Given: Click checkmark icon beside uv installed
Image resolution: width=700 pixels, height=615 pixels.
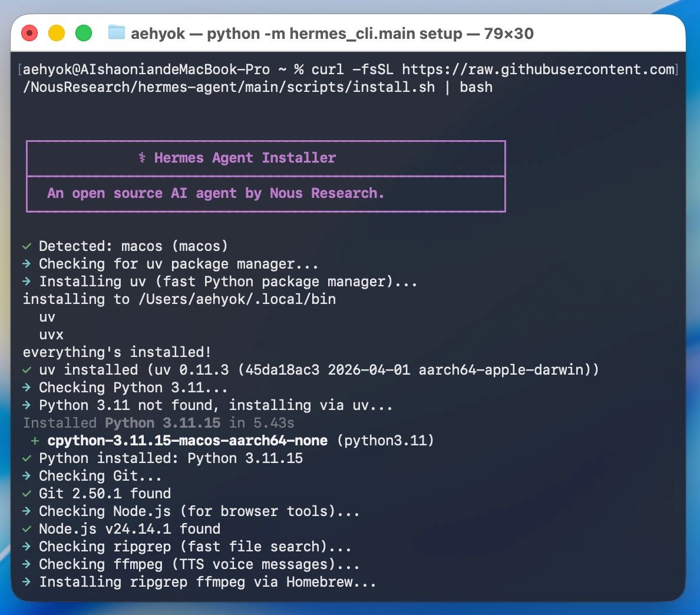Looking at the screenshot, I should click(x=27, y=369).
